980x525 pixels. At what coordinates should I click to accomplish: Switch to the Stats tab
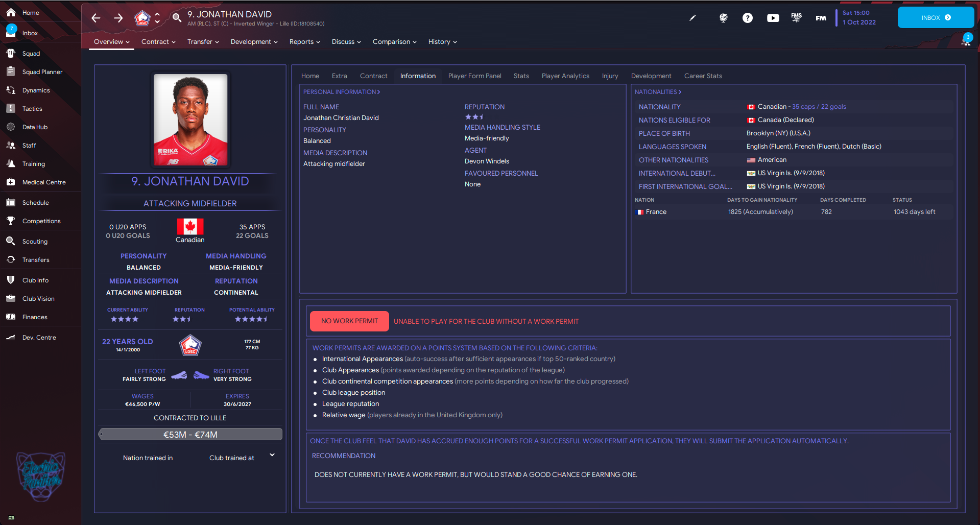point(521,76)
